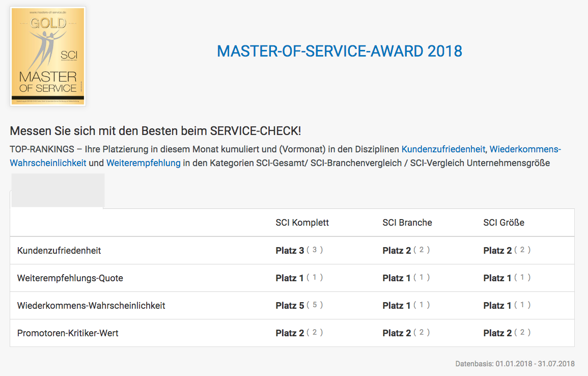Screen dimensions: 588x376
Task: Select the Promotoren-Kritiker-Wert row label
Action: coord(68,333)
